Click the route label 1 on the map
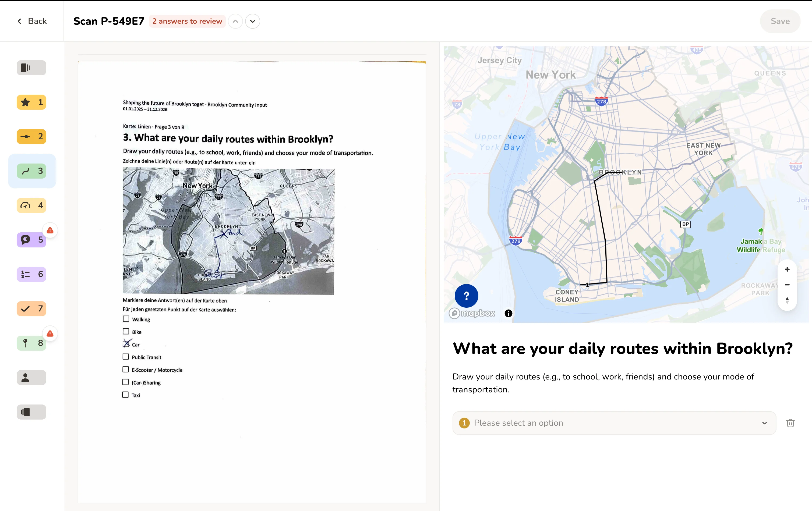 point(587,285)
